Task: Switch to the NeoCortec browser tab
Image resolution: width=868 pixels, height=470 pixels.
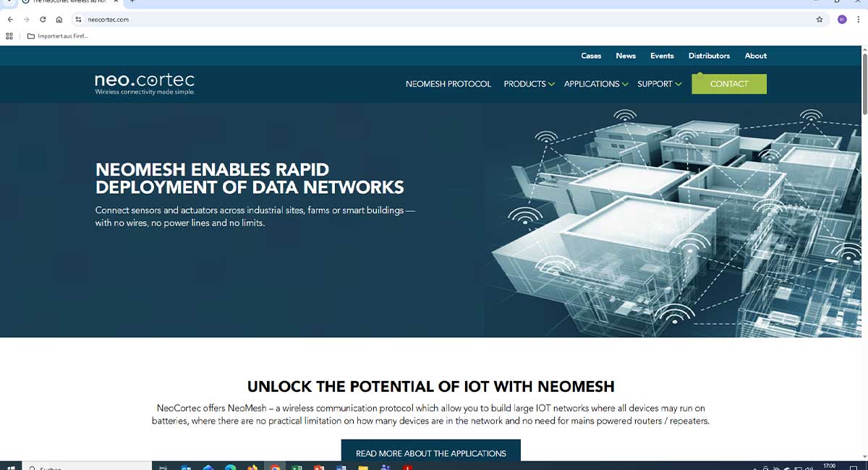Action: [x=65, y=4]
